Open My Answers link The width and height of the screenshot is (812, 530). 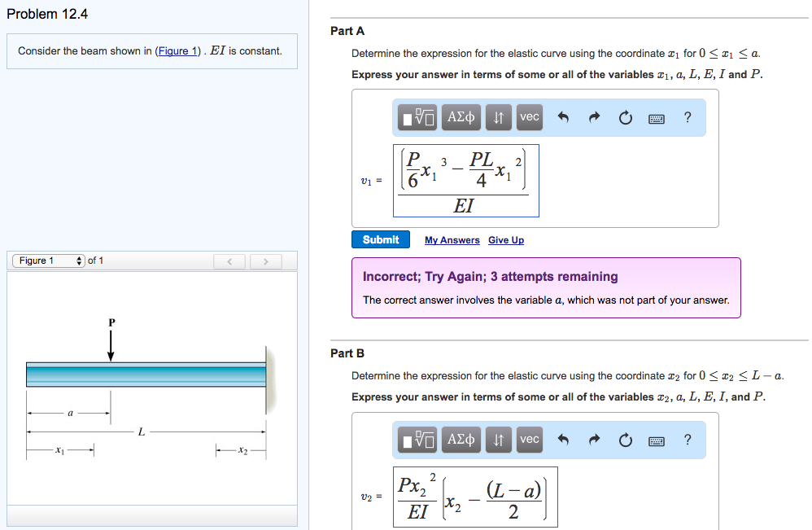pyautogui.click(x=452, y=240)
